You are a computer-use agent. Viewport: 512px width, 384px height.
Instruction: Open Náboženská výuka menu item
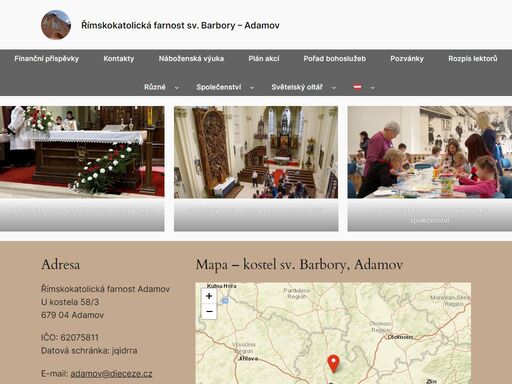191,59
